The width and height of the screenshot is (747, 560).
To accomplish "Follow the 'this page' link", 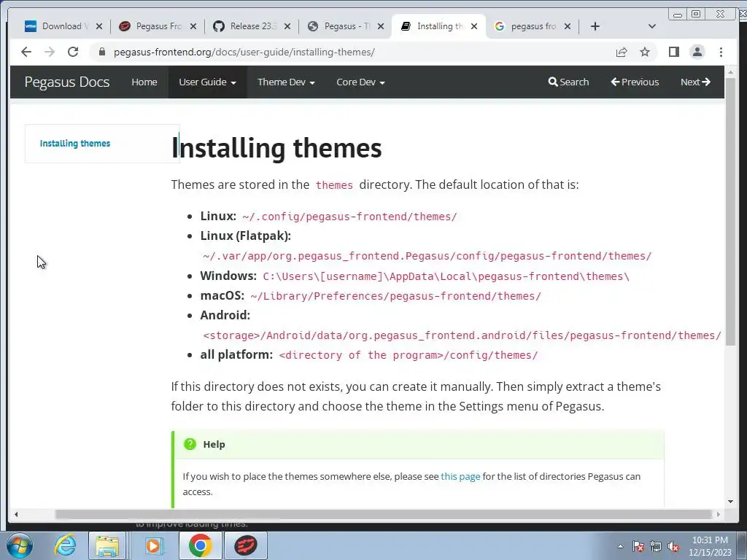I will (460, 476).
